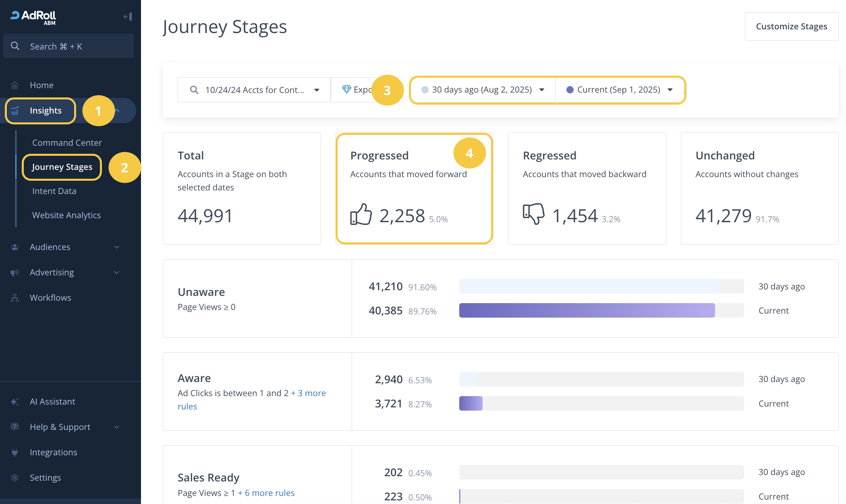Viewport: 846px width, 504px height.
Task: Open the 30 days ago date dropdown
Action: (x=483, y=90)
